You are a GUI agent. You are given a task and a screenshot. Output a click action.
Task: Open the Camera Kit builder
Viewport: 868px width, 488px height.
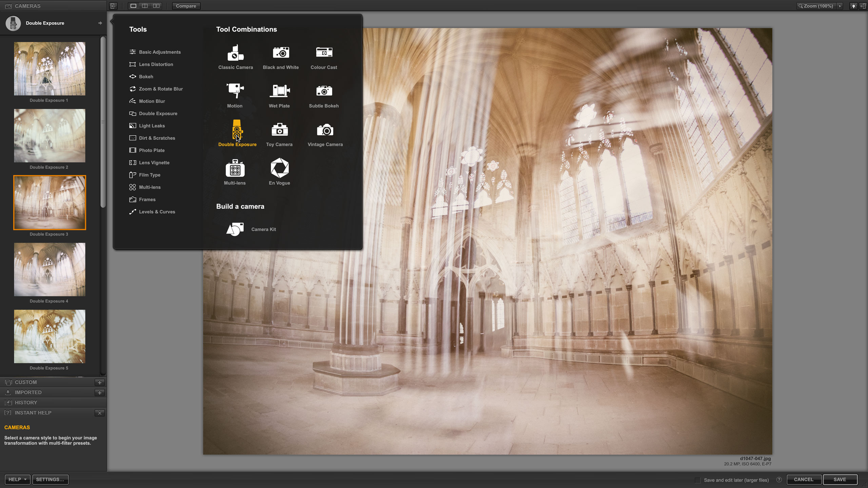tap(235, 229)
